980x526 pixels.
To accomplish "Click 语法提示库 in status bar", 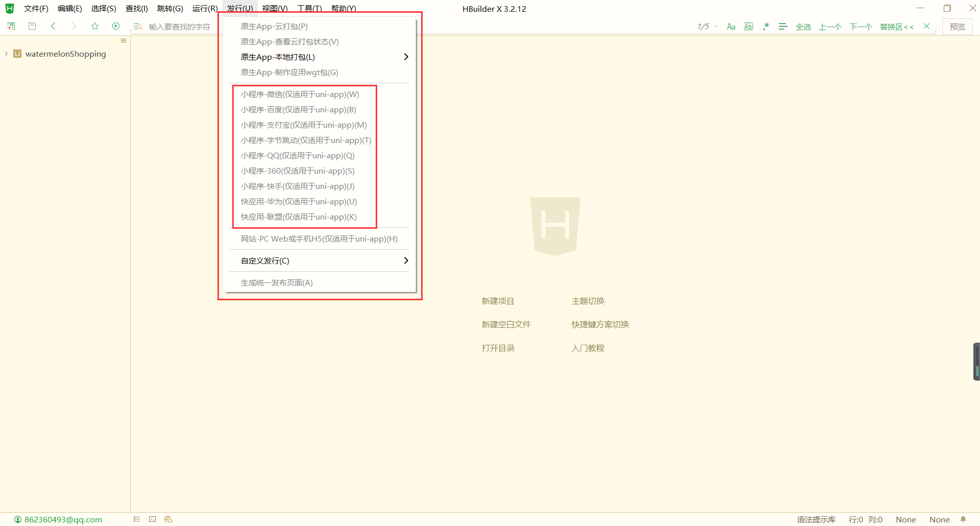I will (x=816, y=519).
